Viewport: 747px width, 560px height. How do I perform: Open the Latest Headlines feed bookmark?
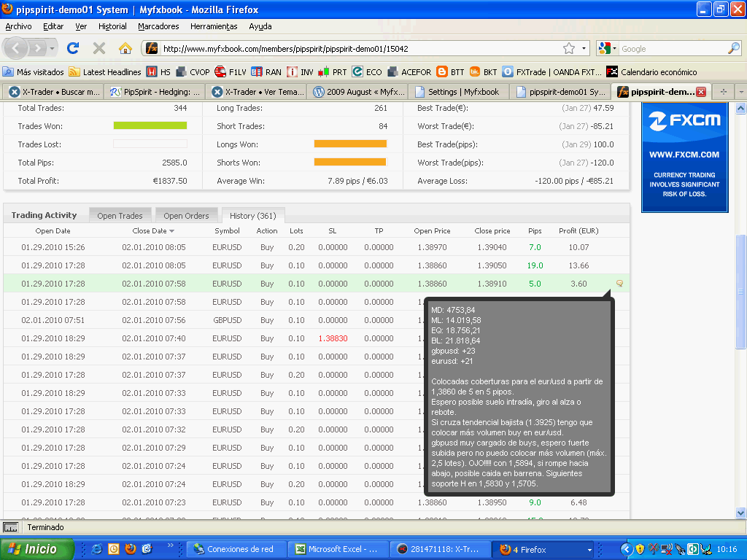[104, 72]
